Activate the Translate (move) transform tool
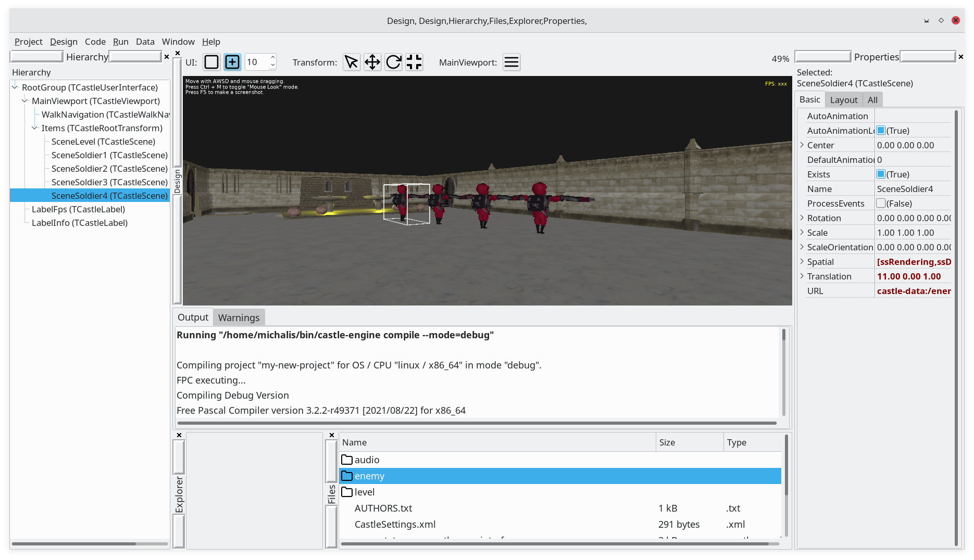This screenshot has width=974, height=560. [372, 62]
